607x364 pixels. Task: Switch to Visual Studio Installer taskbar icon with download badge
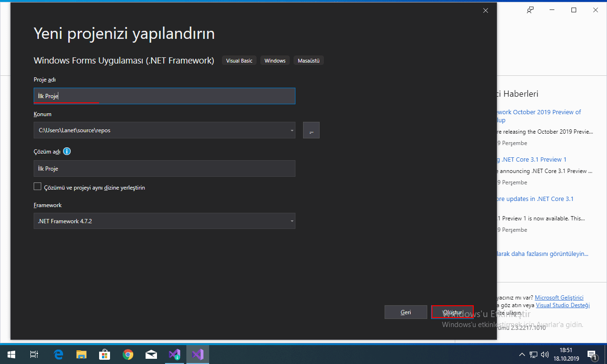(175, 354)
